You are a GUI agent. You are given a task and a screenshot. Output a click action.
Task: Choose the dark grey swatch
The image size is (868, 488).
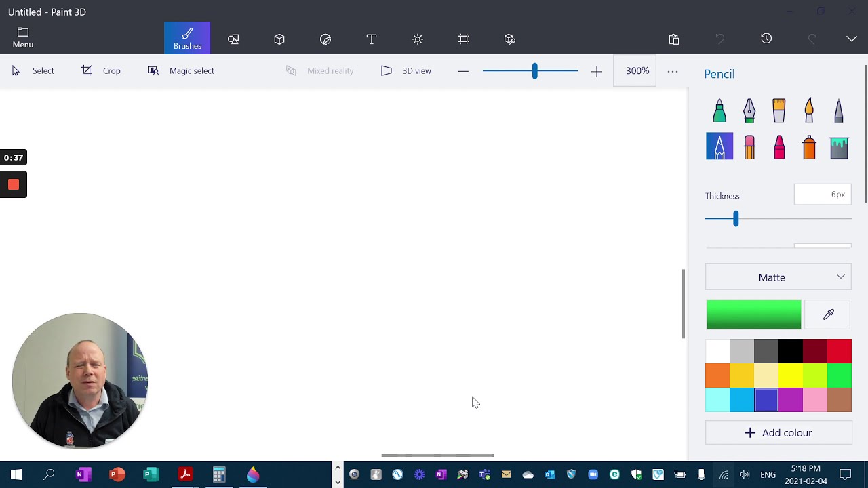coord(766,351)
